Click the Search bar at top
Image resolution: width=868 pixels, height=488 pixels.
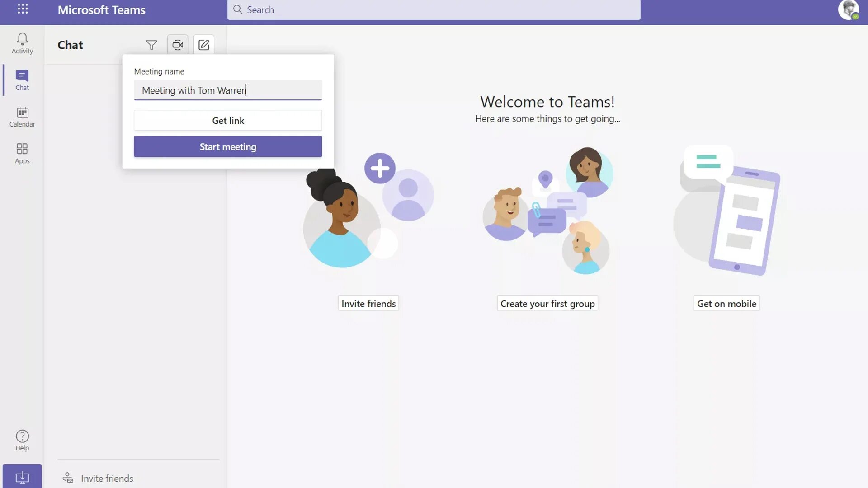coord(434,9)
